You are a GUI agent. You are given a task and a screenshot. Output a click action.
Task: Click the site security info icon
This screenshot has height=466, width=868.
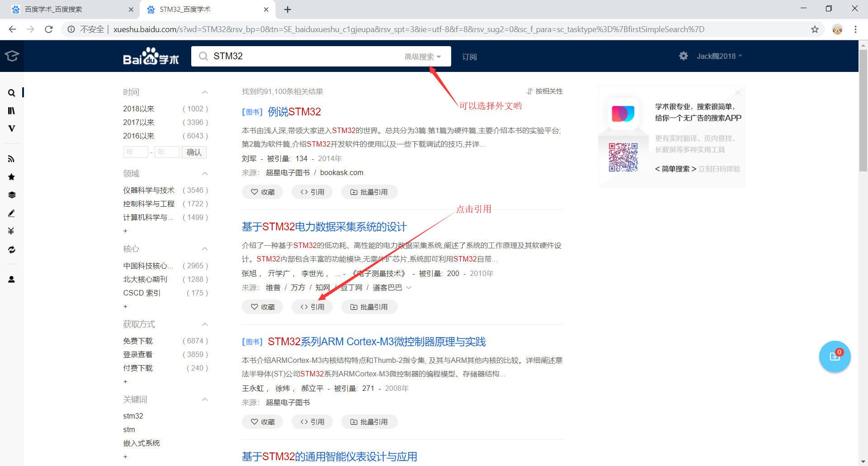point(71,29)
